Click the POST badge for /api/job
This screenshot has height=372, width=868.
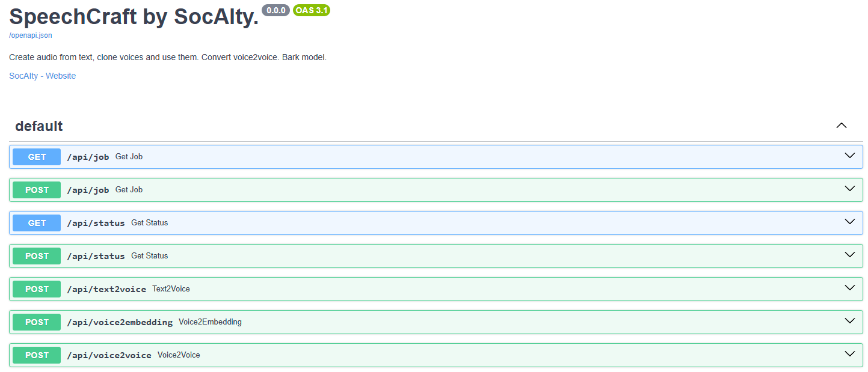(37, 190)
